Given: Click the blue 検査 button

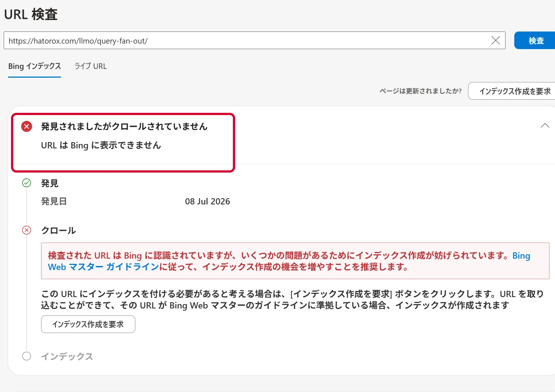Looking at the screenshot, I should (535, 40).
